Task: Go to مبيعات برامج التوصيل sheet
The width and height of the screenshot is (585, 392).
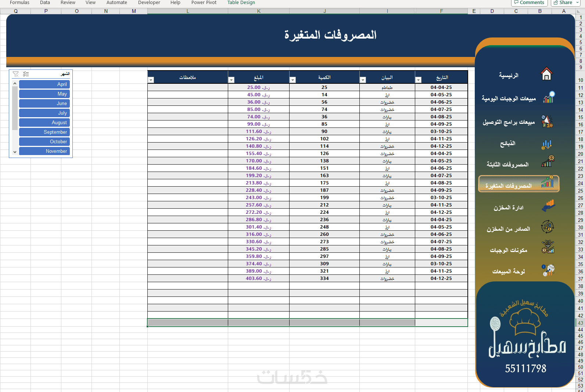Action: 509,122
